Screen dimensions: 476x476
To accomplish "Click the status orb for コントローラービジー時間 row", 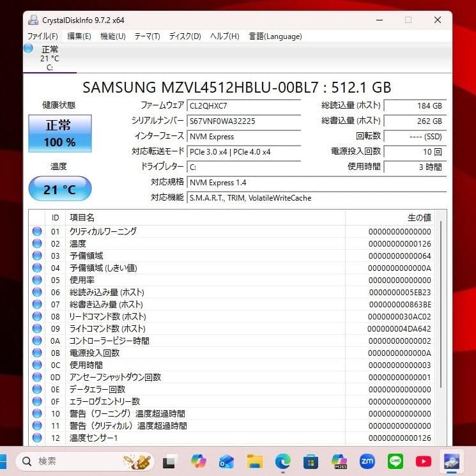I will coord(37,341).
